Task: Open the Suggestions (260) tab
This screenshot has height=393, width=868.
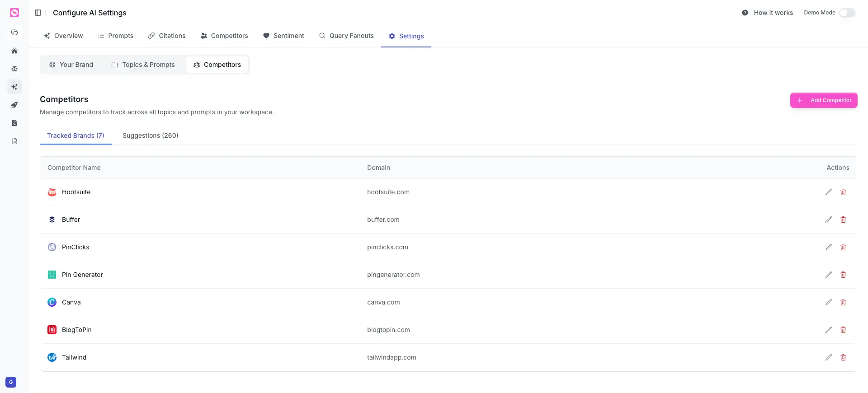Action: coord(151,136)
